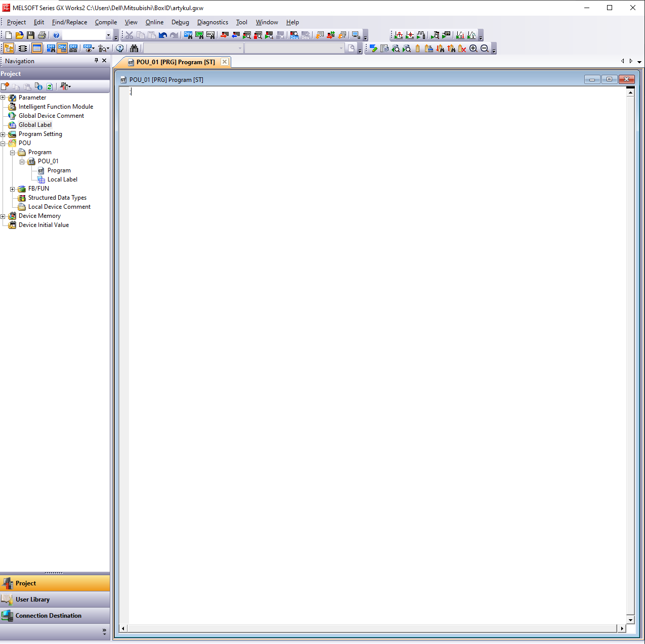Open the Edit menu

point(39,22)
